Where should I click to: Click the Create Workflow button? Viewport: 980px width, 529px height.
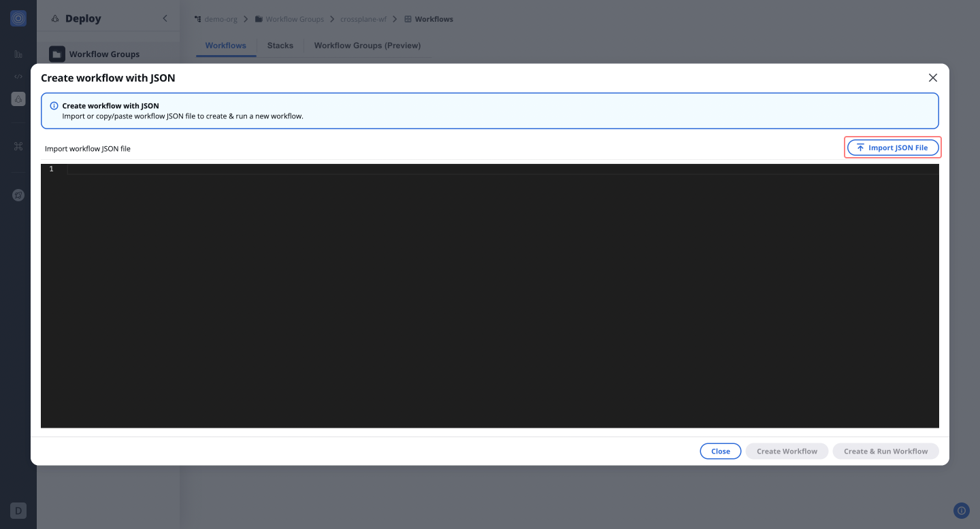[787, 451]
